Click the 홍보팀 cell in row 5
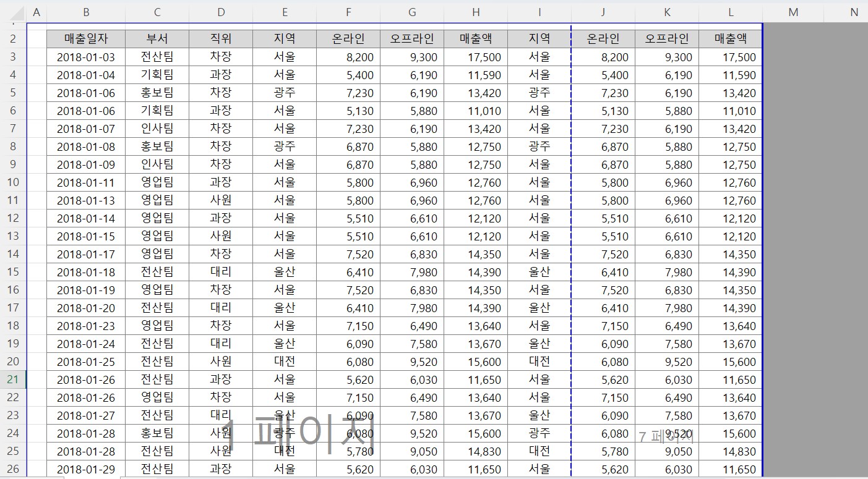868x479 pixels. tap(157, 92)
